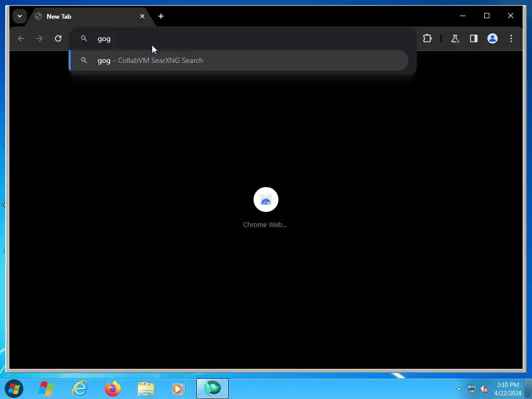Open the Extensions puzzle icon

point(427,38)
